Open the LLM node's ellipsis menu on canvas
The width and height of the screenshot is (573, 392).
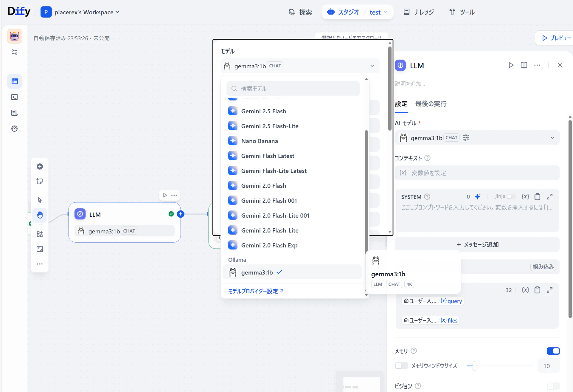click(x=174, y=195)
